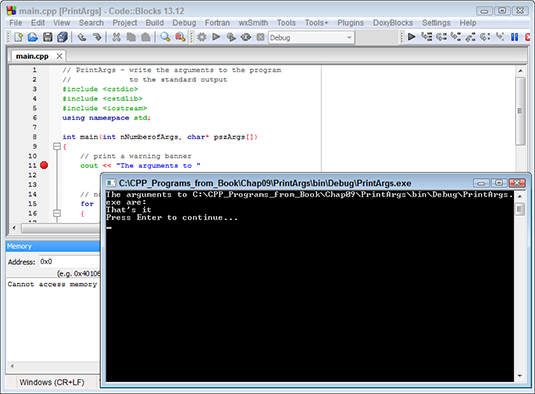Open the Debug build target dropdown
Image resolution: width=535 pixels, height=394 pixels.
point(311,38)
